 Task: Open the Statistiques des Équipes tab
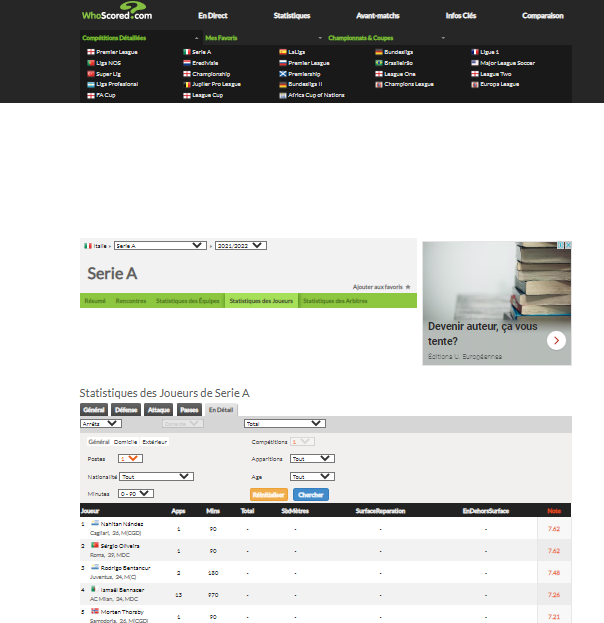pos(186,301)
